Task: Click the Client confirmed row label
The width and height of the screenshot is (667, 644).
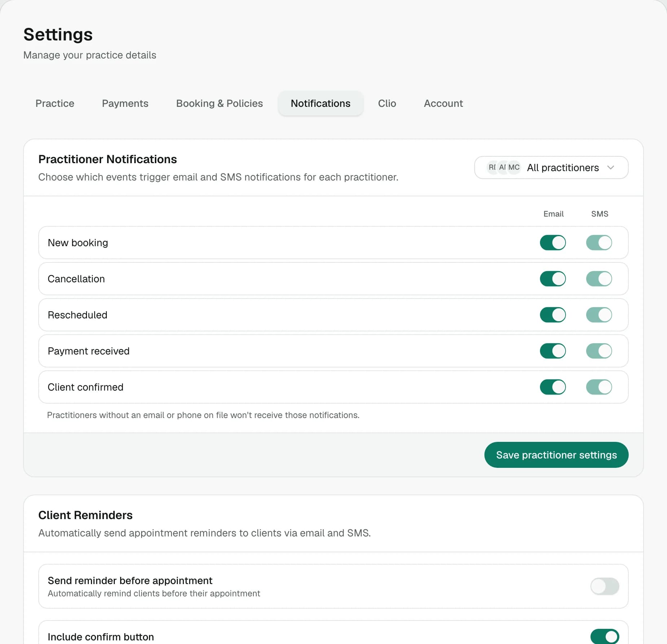Action: (86, 387)
